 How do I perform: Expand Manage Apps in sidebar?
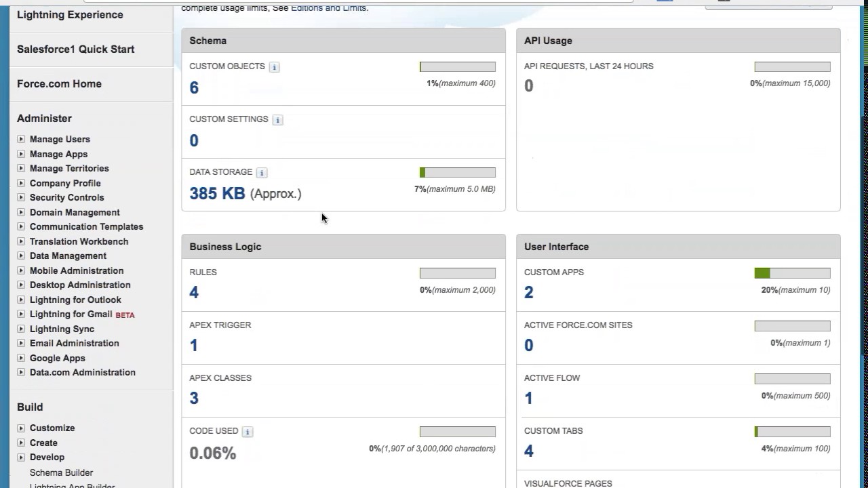point(21,154)
